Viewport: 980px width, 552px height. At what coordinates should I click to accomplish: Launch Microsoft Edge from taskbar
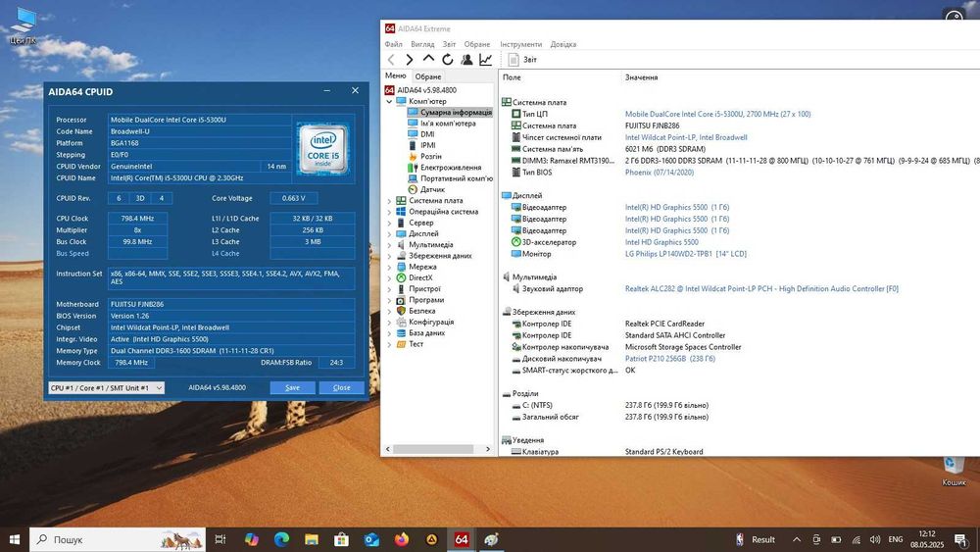click(x=281, y=539)
